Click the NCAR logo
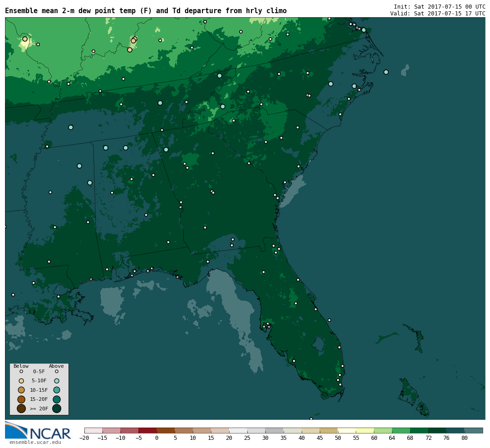This screenshot has width=490, height=448. [38, 431]
